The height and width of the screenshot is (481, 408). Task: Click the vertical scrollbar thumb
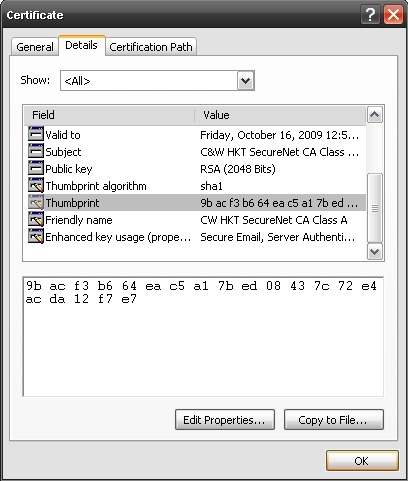coord(375,208)
